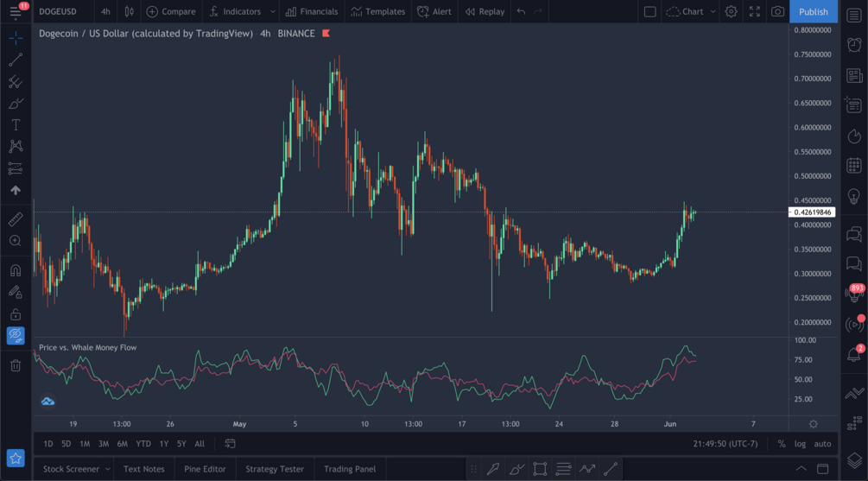Toggle stay in drawing mode

click(x=16, y=292)
